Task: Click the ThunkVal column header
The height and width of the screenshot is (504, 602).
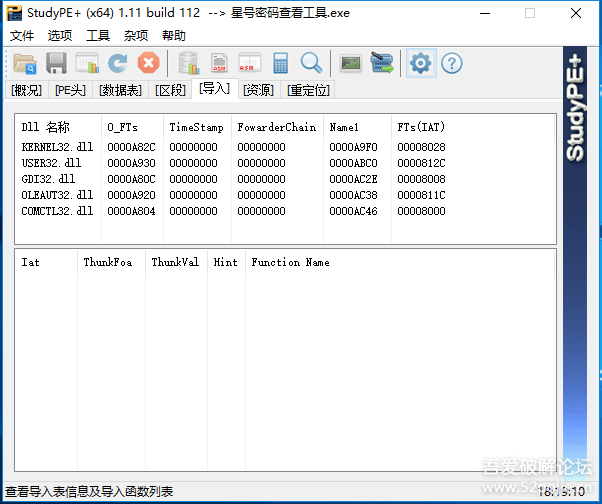Action: pyautogui.click(x=175, y=262)
